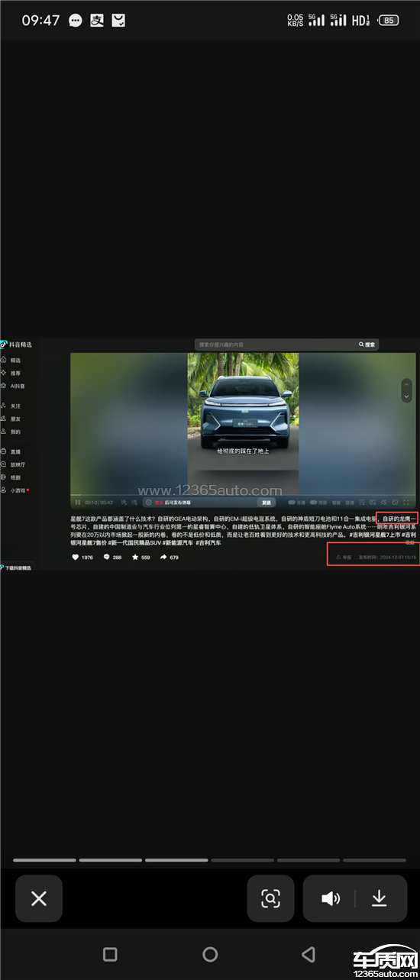Tap the Android home circle button
The width and height of the screenshot is (420, 980).
tap(210, 954)
